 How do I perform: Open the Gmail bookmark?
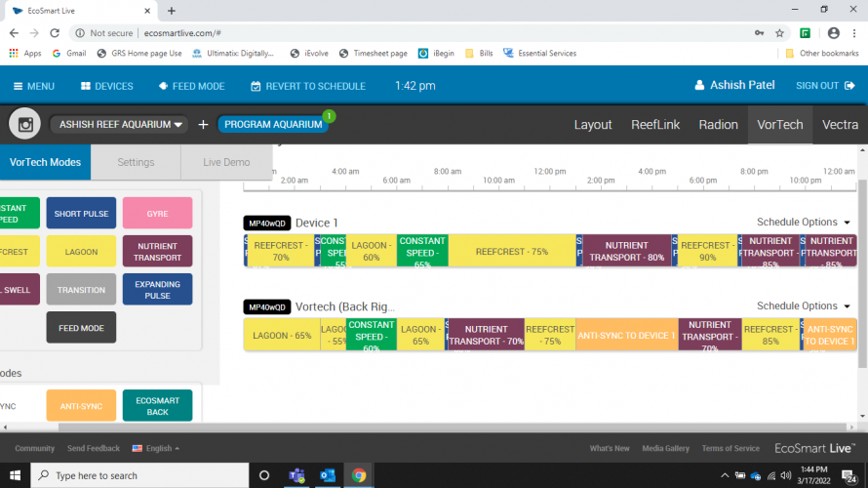coord(69,53)
